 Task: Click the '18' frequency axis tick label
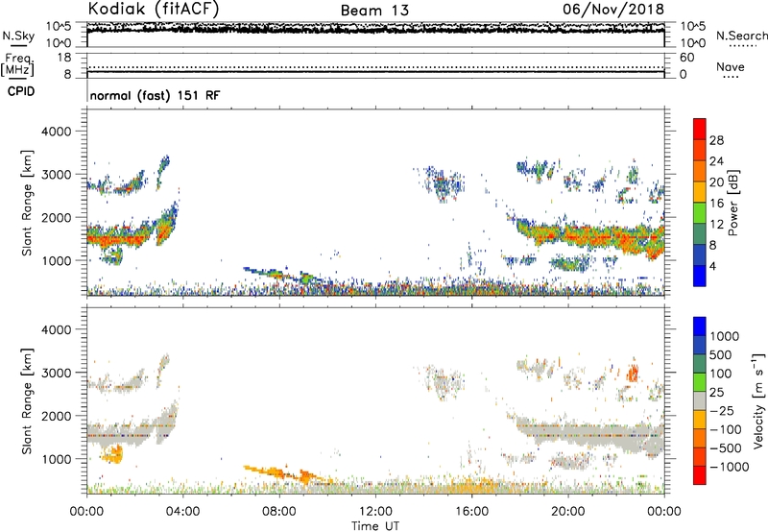64,58
